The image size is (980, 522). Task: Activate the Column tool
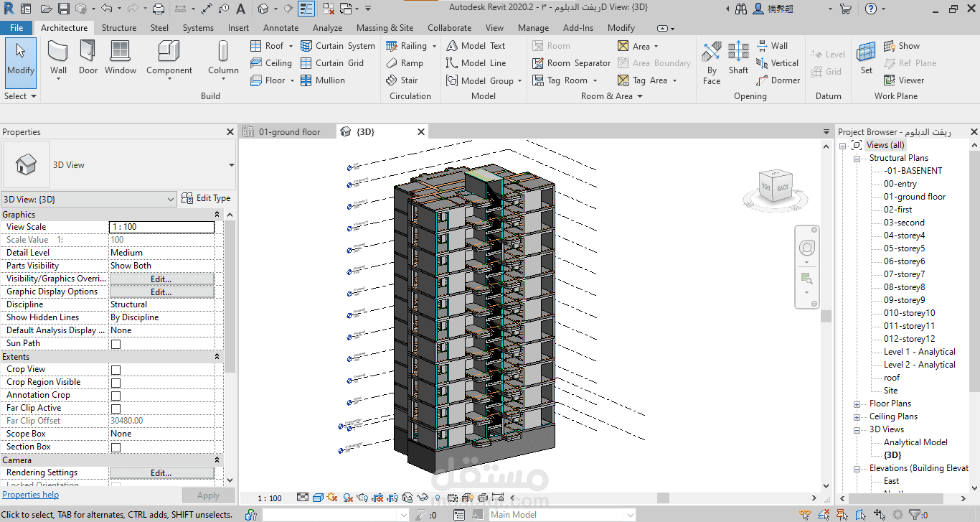223,58
